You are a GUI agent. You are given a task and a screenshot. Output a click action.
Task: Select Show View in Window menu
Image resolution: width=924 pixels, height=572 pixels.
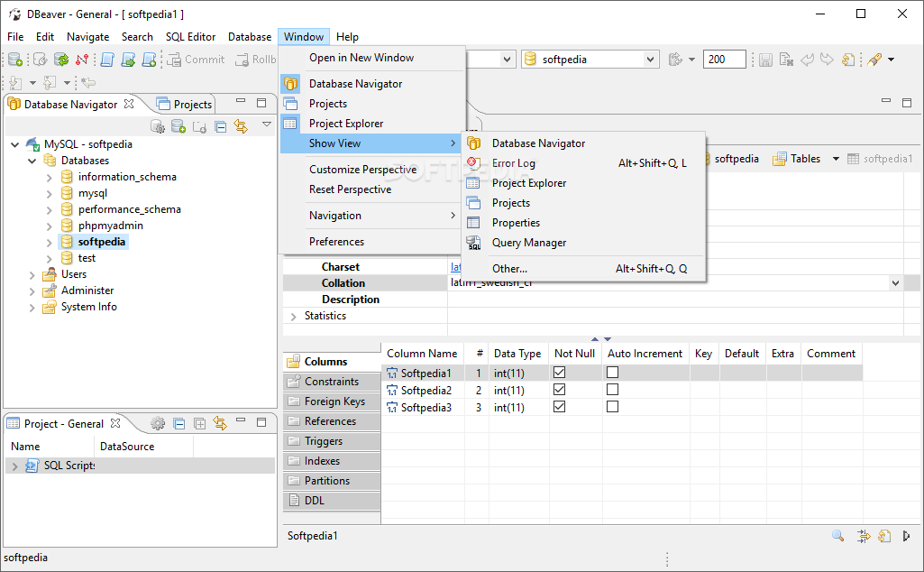(372, 143)
